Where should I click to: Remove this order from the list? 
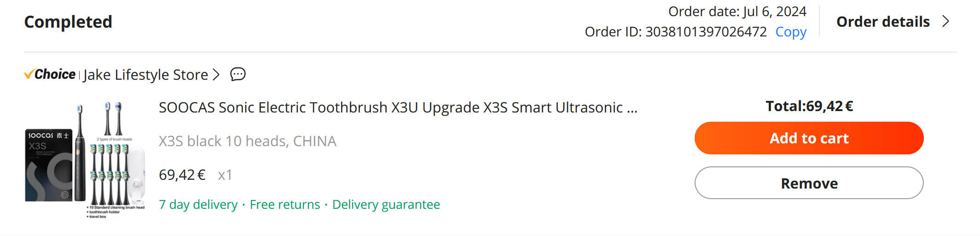click(809, 183)
